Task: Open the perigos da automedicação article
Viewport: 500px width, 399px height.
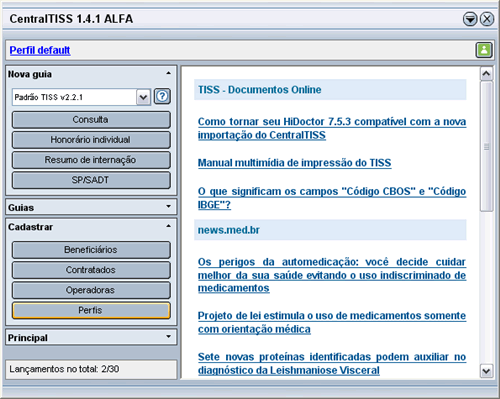Action: pos(332,275)
